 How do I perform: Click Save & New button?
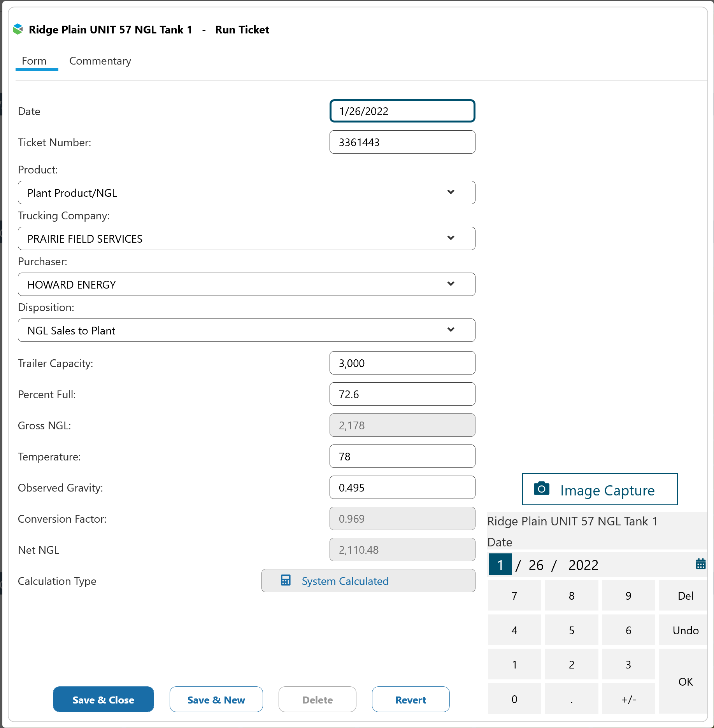click(x=216, y=700)
